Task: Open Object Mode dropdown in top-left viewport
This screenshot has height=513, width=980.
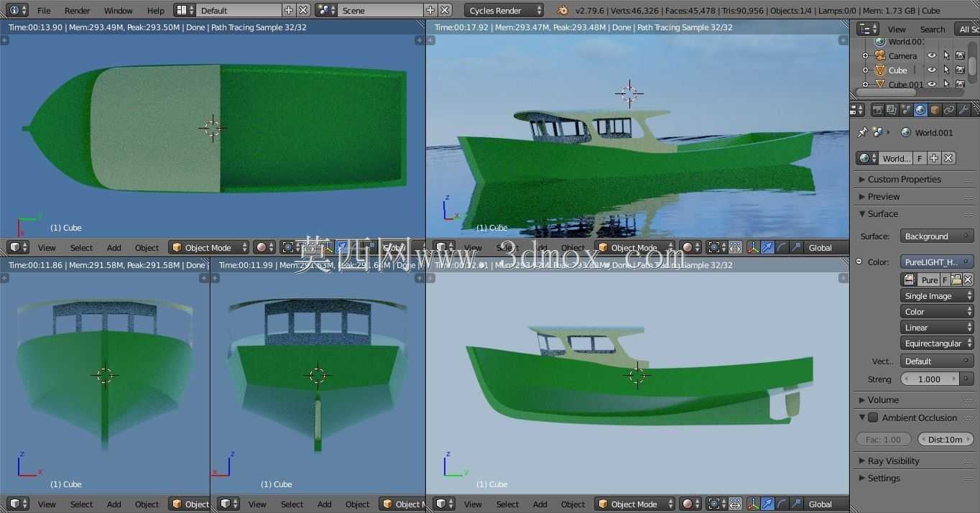Action: click(208, 247)
